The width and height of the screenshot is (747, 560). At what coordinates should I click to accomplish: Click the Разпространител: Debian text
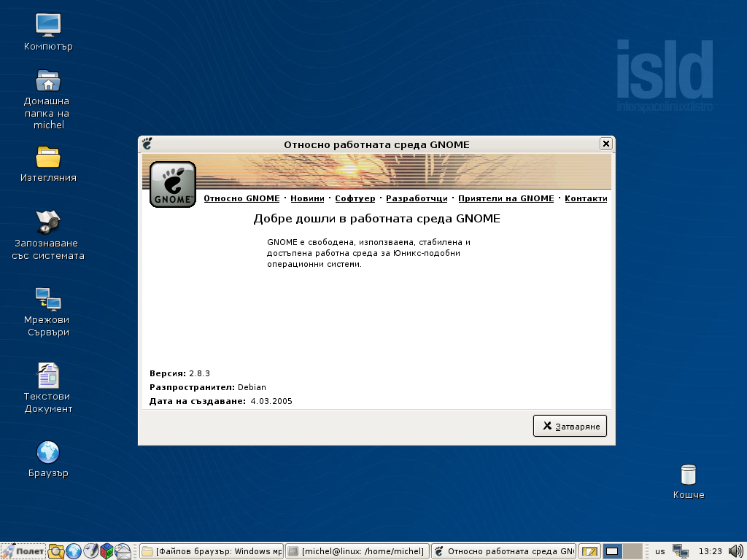208,387
